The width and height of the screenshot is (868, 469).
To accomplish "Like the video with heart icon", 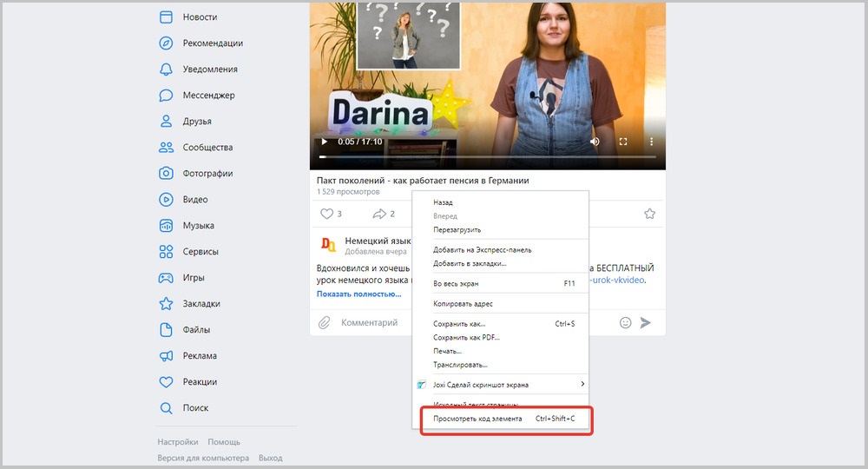I will (x=327, y=214).
